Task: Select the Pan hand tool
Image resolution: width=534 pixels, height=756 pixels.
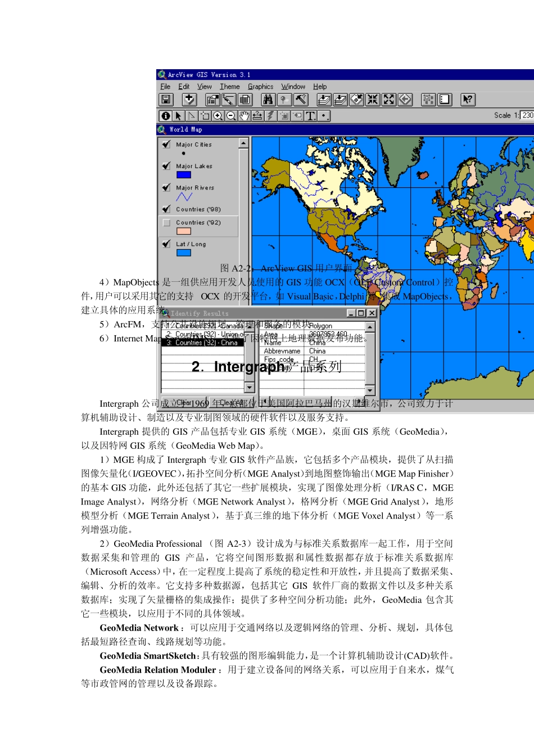Action: pos(243,116)
